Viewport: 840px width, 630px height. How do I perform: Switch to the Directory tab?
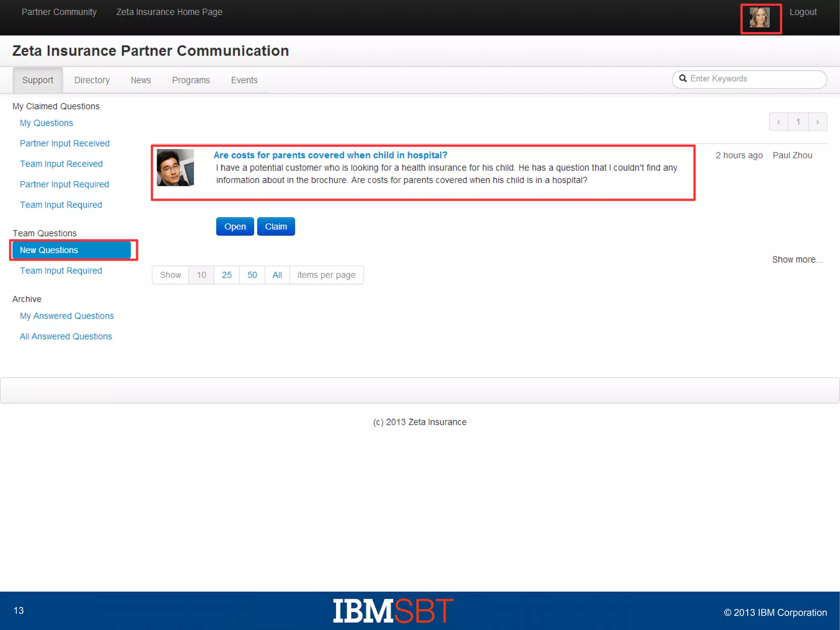pyautogui.click(x=92, y=80)
